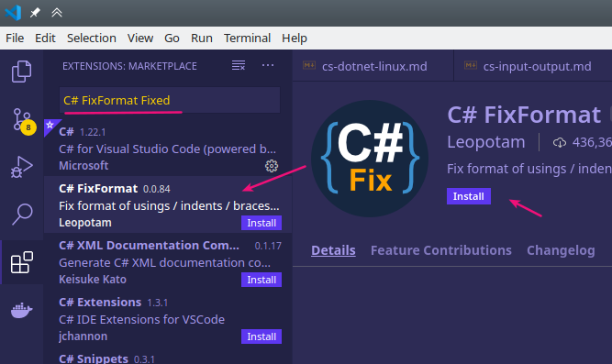
Task: Open the Docker view whale icon
Action: pyautogui.click(x=21, y=310)
